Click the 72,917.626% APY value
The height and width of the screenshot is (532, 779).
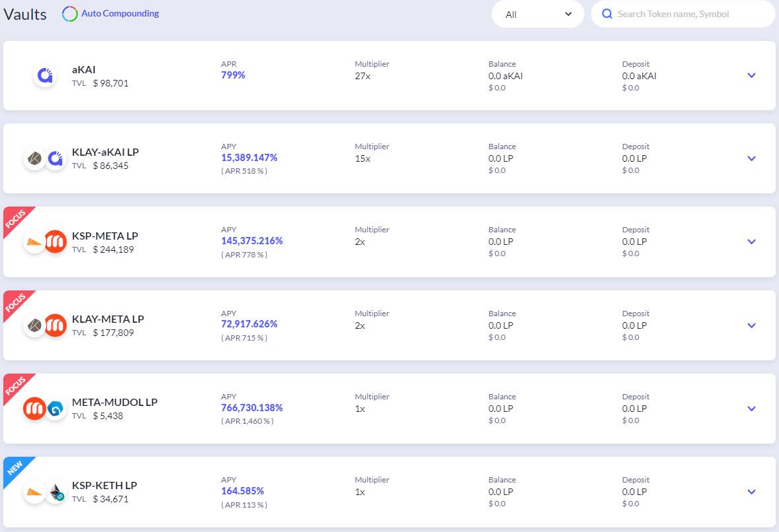pyautogui.click(x=249, y=324)
